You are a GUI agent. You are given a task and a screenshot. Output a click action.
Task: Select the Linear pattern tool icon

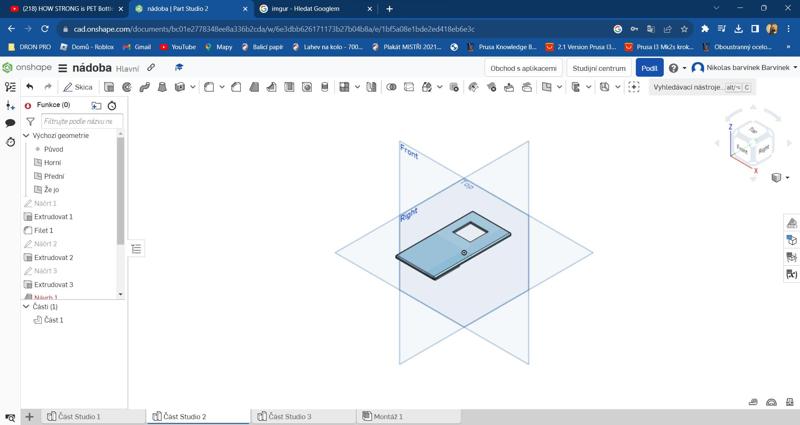[x=344, y=87]
